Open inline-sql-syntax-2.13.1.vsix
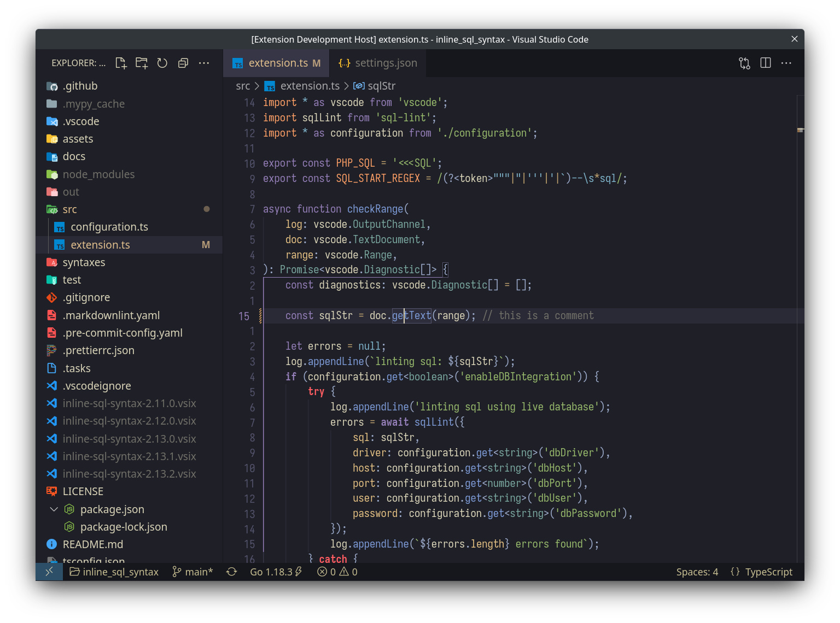The width and height of the screenshot is (840, 623). (129, 456)
